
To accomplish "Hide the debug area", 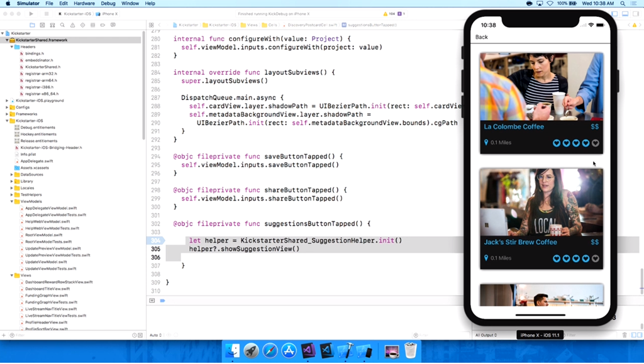I will click(152, 301).
